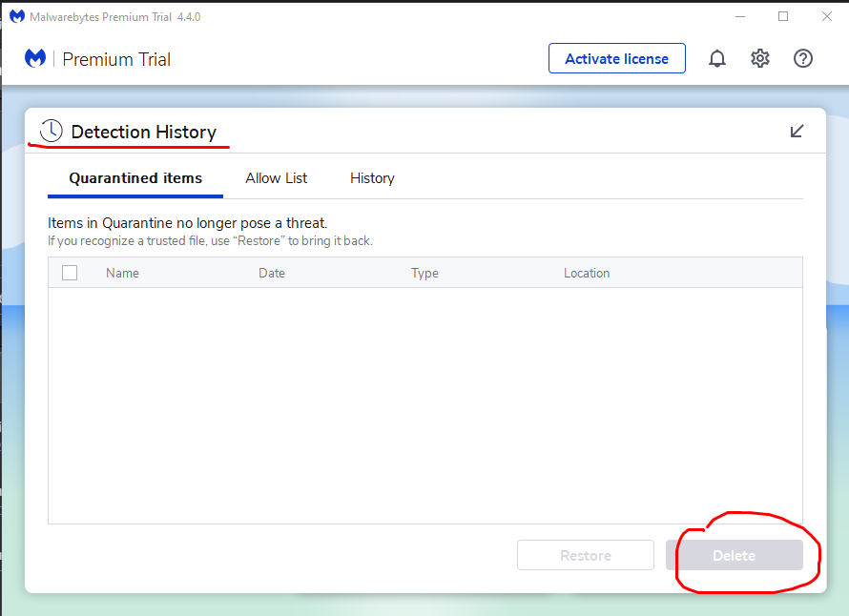The width and height of the screenshot is (849, 616).
Task: Sort by the Date column header
Action: (x=272, y=274)
